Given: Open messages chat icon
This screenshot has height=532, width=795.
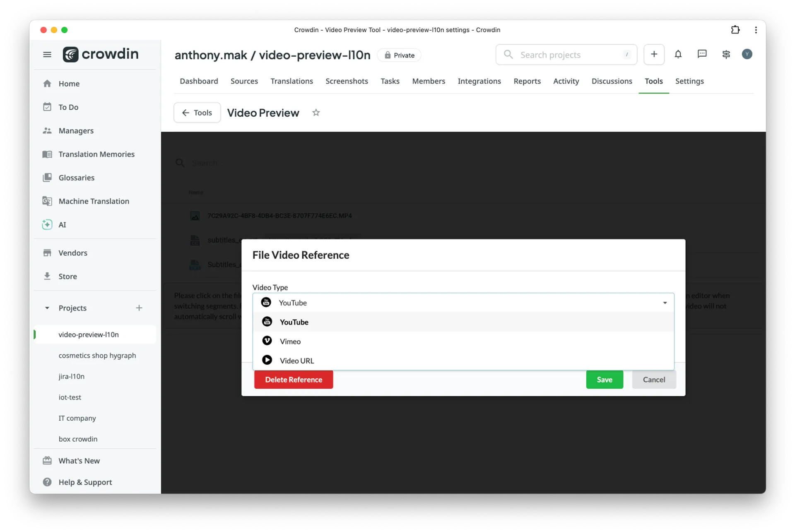Looking at the screenshot, I should 702,54.
